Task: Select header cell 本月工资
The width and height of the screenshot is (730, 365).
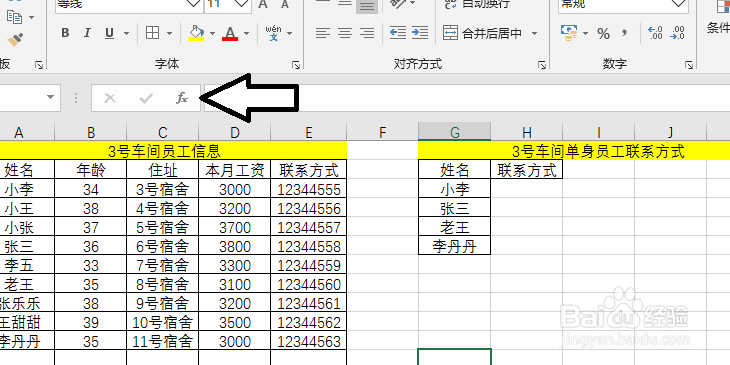Action: click(x=235, y=170)
